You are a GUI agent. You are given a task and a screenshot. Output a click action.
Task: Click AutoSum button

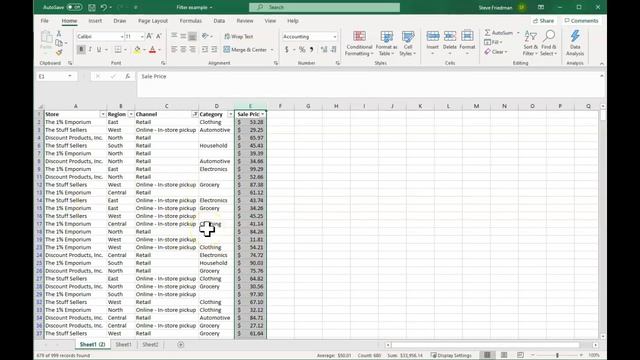click(x=498, y=33)
